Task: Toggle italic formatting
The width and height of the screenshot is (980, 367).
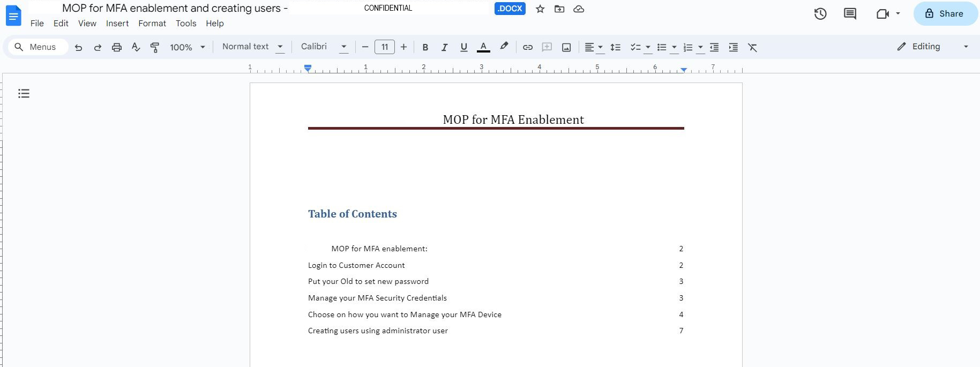Action: tap(444, 47)
